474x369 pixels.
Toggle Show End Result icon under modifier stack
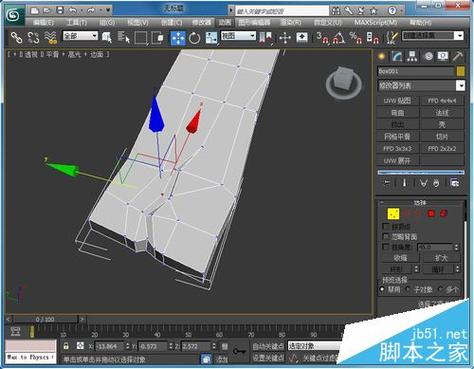point(404,183)
